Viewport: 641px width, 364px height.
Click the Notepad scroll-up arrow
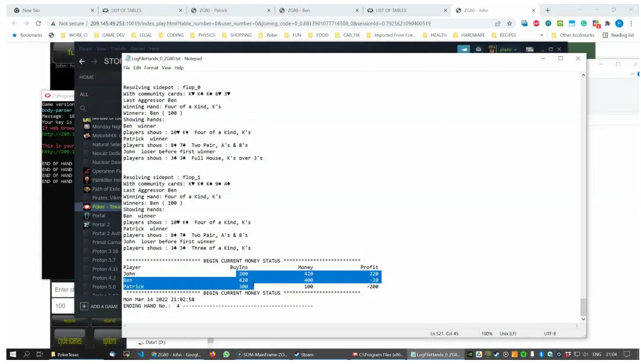coord(583,75)
